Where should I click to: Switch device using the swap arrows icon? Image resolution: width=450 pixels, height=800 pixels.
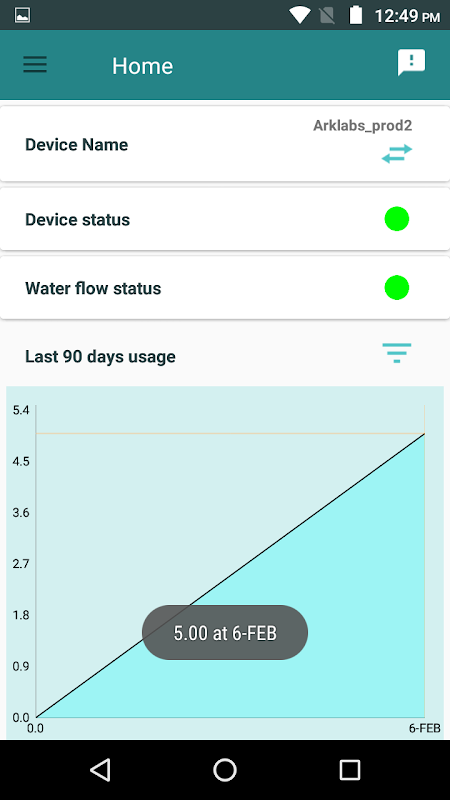coord(397,154)
